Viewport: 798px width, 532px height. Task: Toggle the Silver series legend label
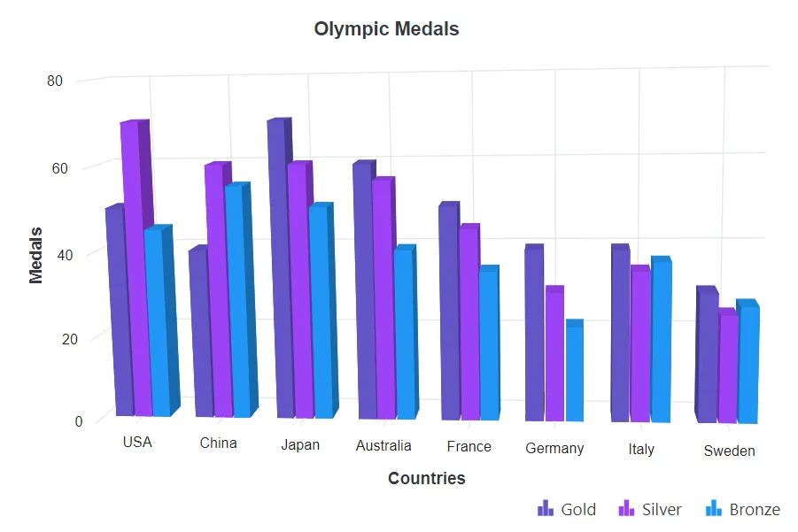pos(661,509)
